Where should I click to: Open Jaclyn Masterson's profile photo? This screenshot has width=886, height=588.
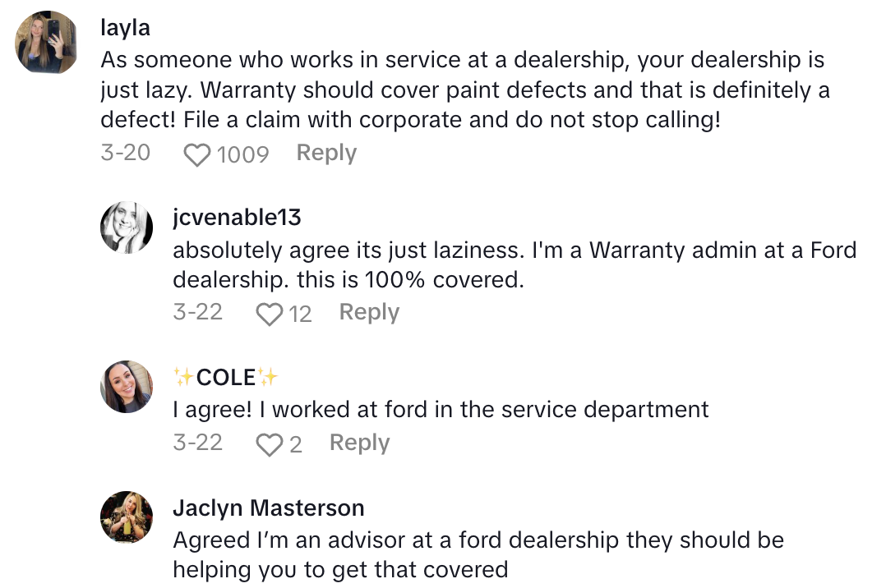pyautogui.click(x=127, y=517)
